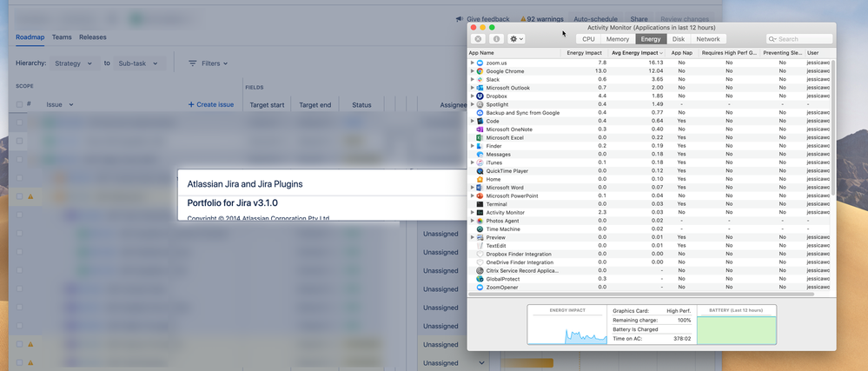Switch to the Disk tab

pos(679,39)
